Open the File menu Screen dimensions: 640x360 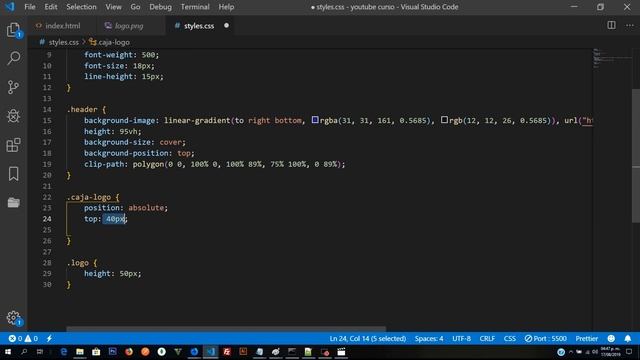[30, 7]
